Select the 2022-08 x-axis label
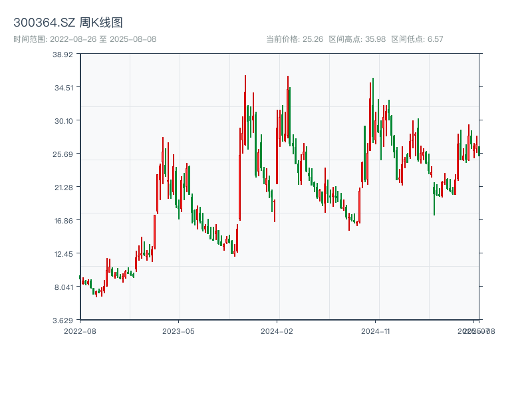 point(80,331)
